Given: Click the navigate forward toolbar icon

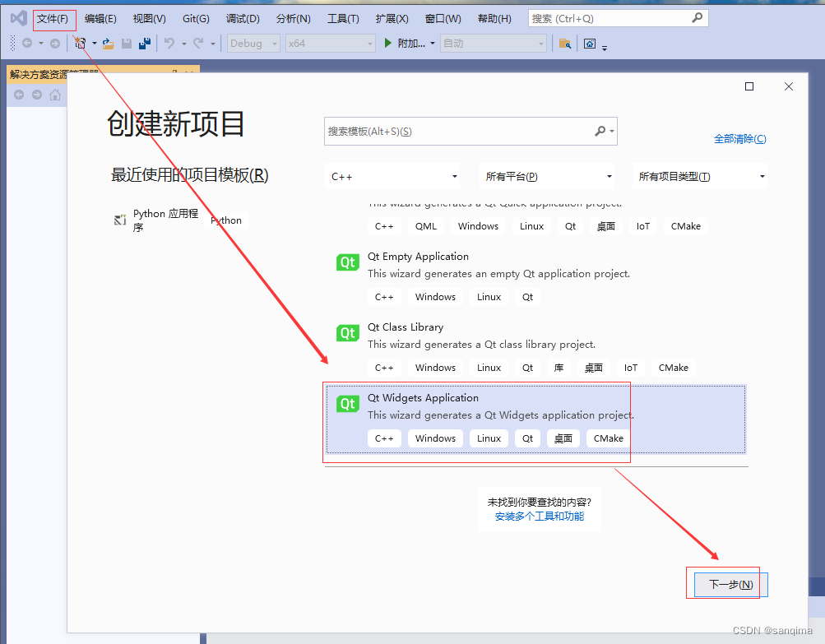Looking at the screenshot, I should click(x=55, y=43).
